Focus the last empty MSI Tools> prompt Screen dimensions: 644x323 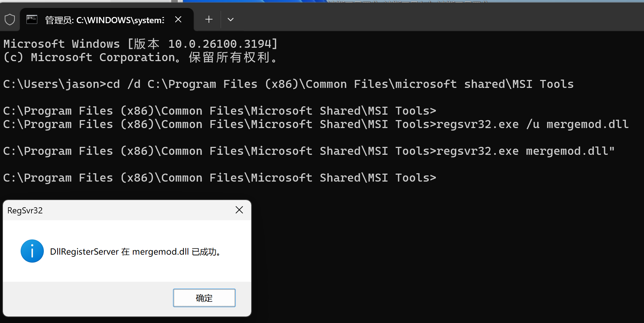point(220,178)
